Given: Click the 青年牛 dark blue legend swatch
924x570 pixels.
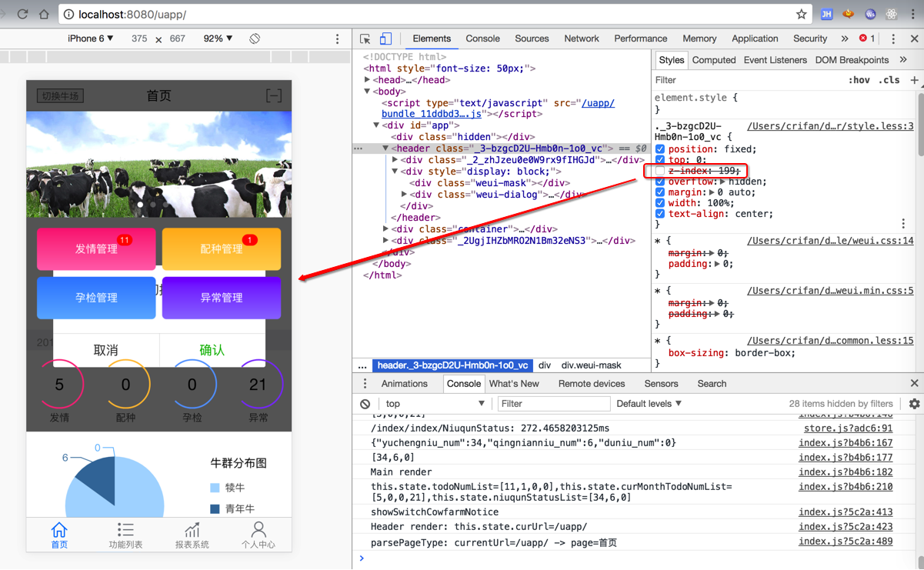Looking at the screenshot, I should 215,508.
